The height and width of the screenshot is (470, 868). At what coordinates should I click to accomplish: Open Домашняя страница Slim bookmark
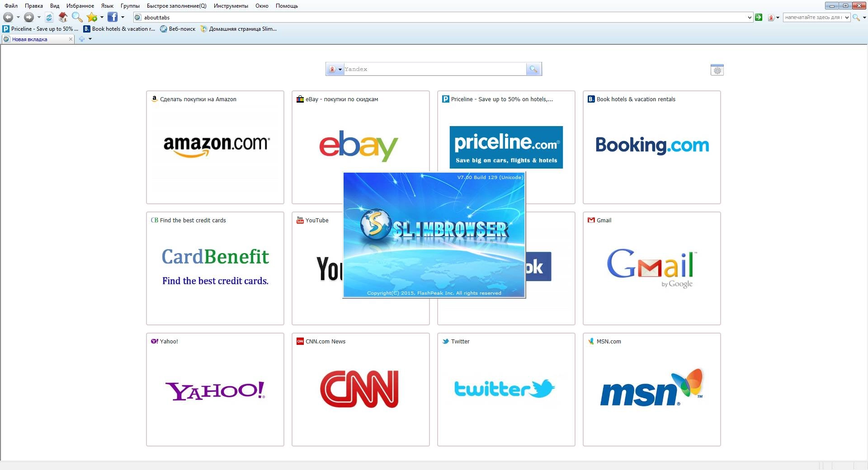239,29
